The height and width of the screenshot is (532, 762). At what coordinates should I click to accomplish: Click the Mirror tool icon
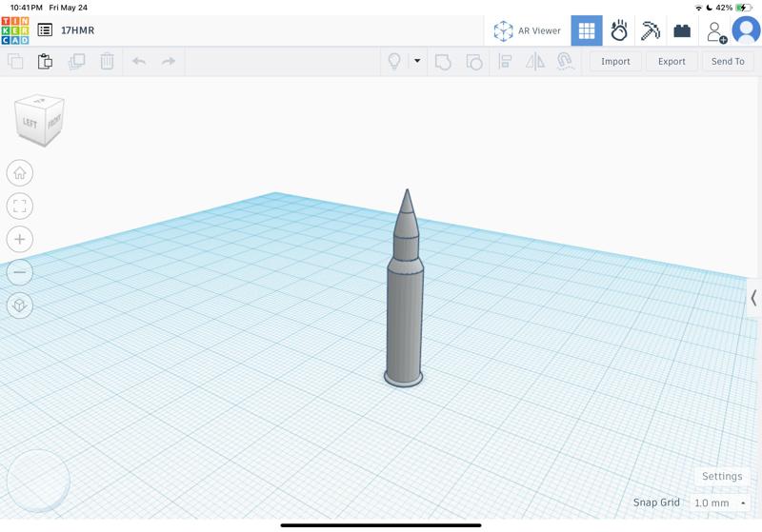535,62
